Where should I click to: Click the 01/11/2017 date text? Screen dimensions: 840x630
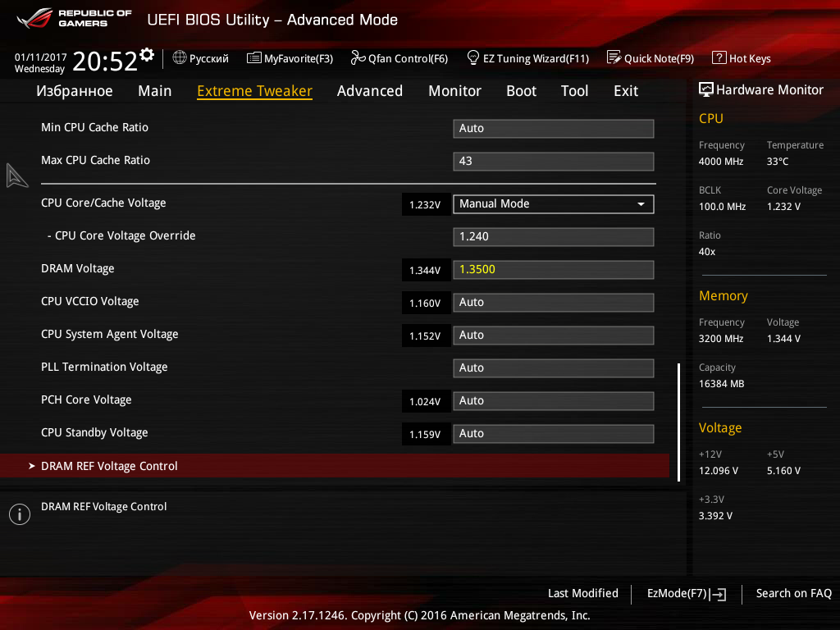pyautogui.click(x=41, y=57)
